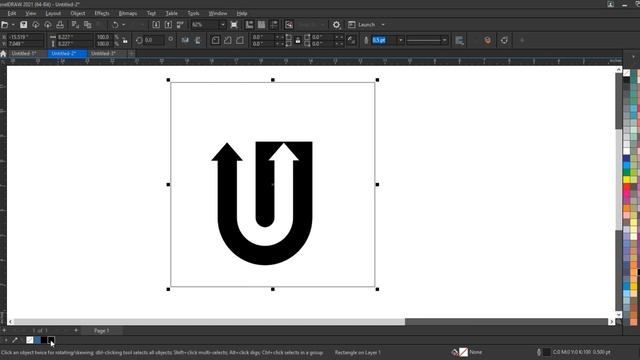Viewport: 640px width, 360px height.
Task: Click the document palette eyedropper icon
Action: click(15, 340)
